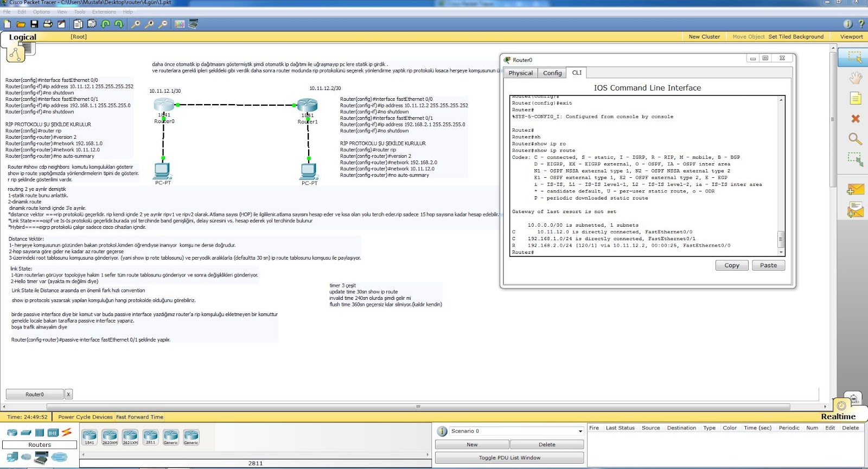The image size is (868, 469).
Task: Click New scenario button
Action: click(x=472, y=445)
